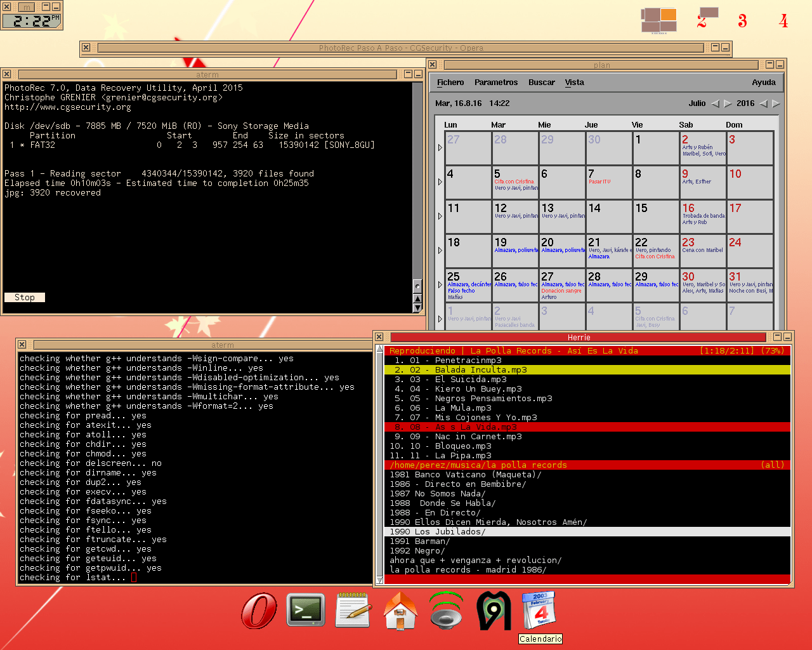Select 10 - Bloqueo.mp3 track
812x650 pixels.
[587, 446]
